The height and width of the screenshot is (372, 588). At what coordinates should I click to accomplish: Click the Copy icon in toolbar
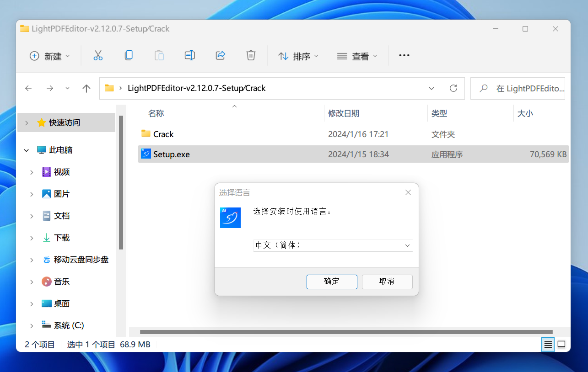pyautogui.click(x=129, y=56)
